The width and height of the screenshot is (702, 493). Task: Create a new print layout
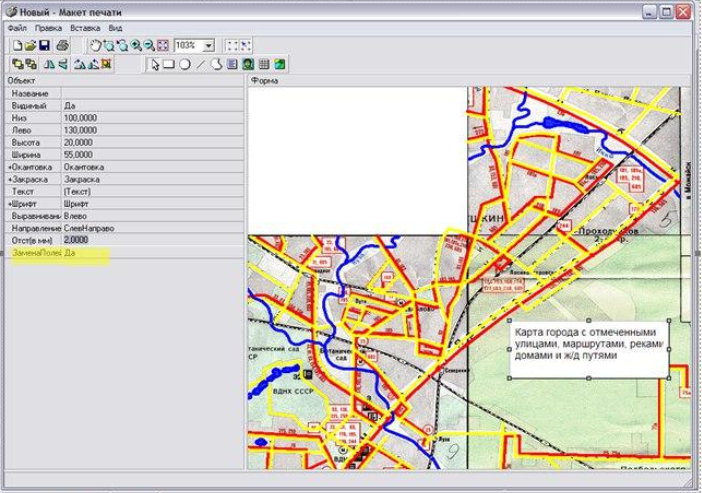(17, 45)
